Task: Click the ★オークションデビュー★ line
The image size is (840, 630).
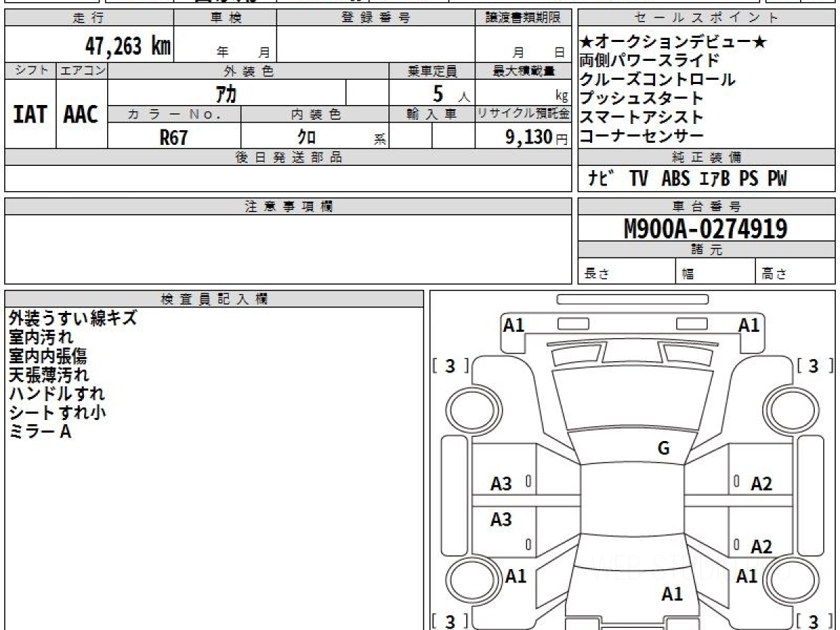Action: (673, 43)
